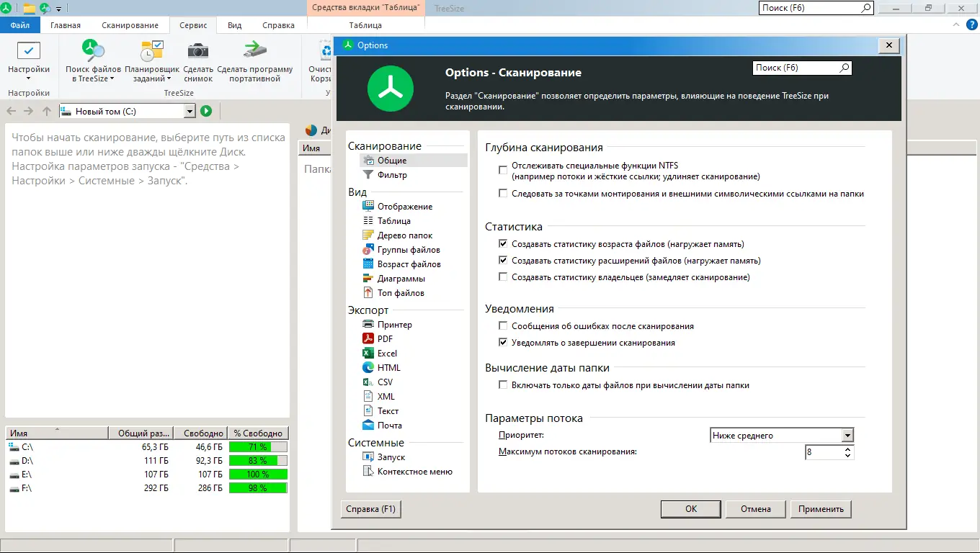This screenshot has height=553, width=980.
Task: Open Диаграммы settings page
Action: click(401, 279)
